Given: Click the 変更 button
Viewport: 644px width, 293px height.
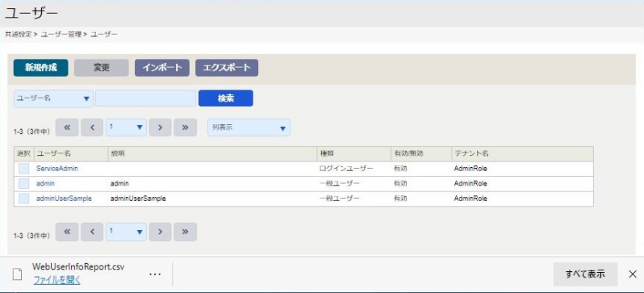Looking at the screenshot, I should tap(102, 68).
